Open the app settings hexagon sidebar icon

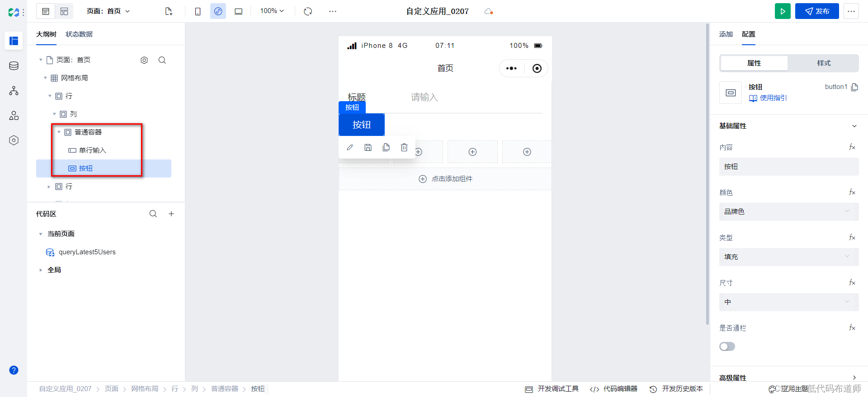[14, 140]
